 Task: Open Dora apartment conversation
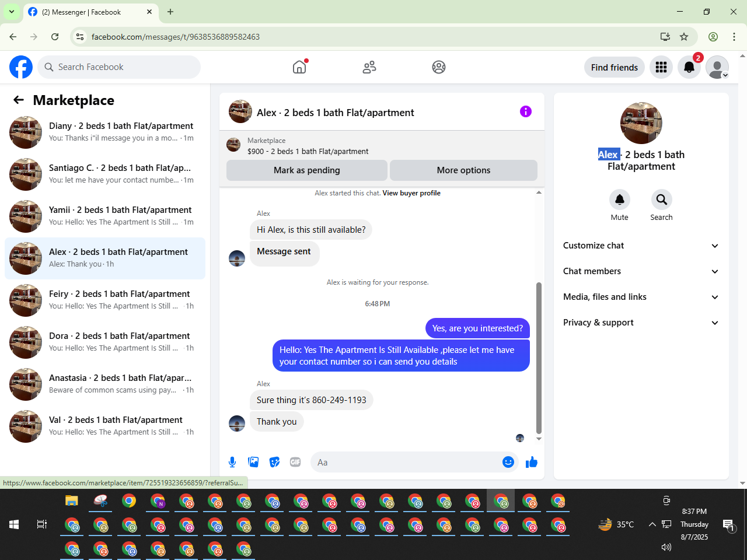tap(105, 342)
